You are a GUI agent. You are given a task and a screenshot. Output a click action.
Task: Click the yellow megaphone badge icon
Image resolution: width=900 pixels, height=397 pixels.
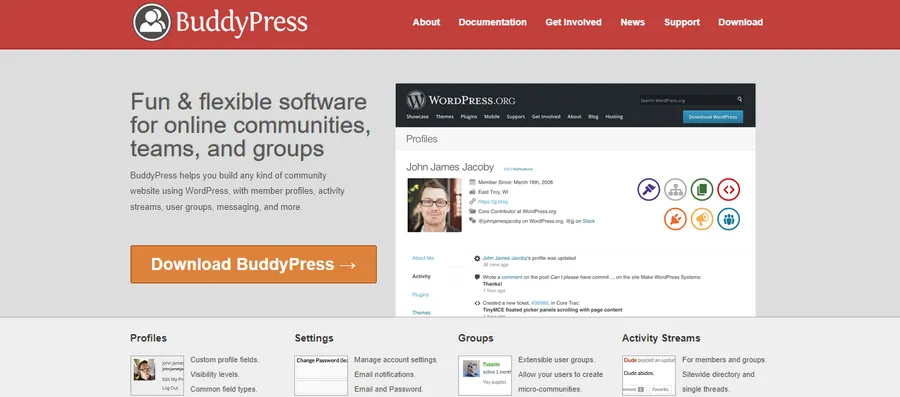pos(701,219)
